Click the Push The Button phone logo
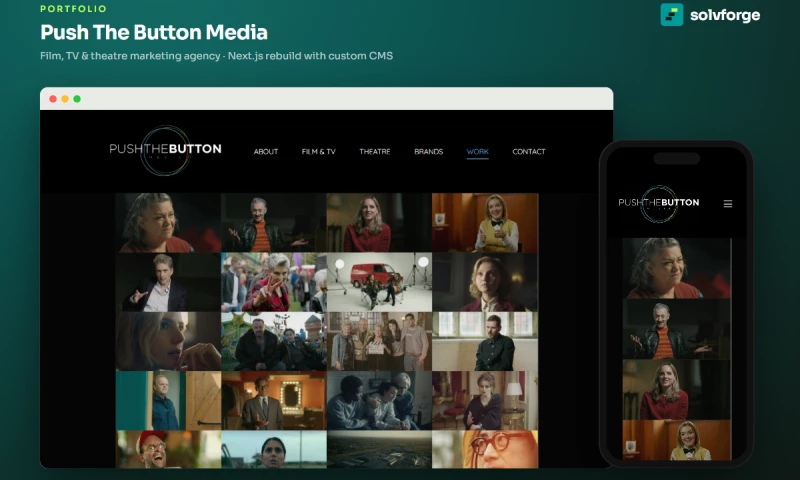Screen dimensions: 800x480 click(659, 204)
